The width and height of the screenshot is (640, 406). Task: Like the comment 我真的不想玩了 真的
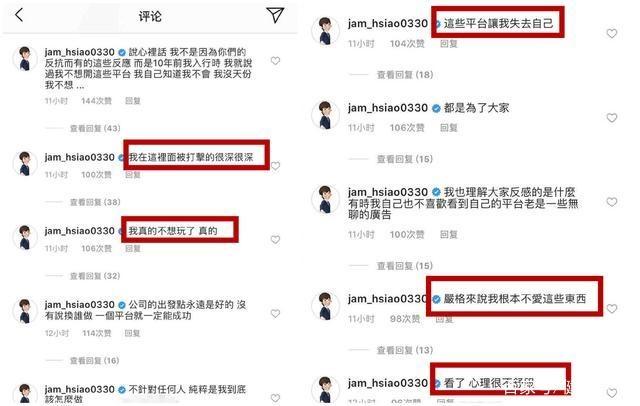click(276, 240)
